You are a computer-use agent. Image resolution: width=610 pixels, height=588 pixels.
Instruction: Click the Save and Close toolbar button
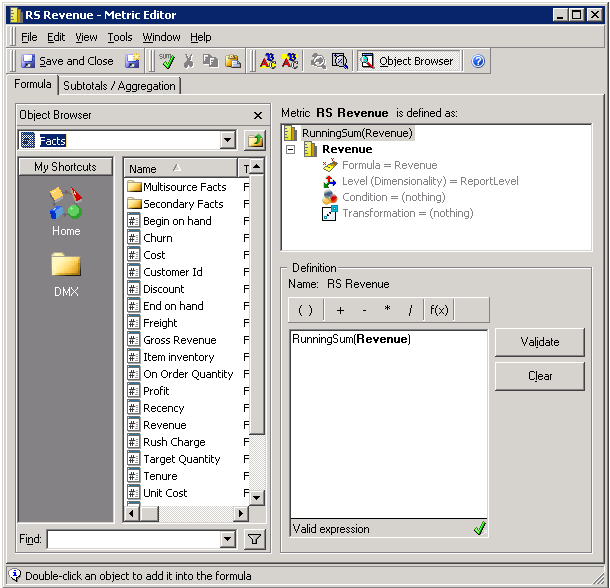(x=67, y=61)
